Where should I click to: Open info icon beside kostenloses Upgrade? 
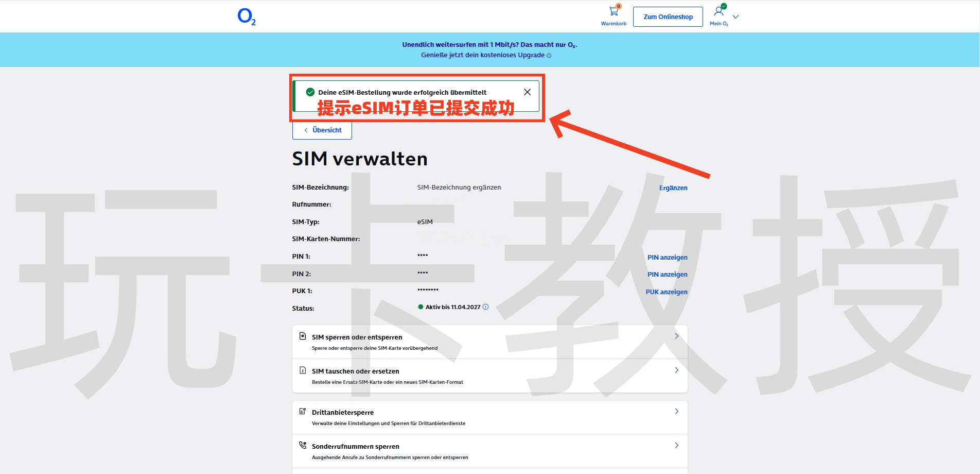[549, 56]
